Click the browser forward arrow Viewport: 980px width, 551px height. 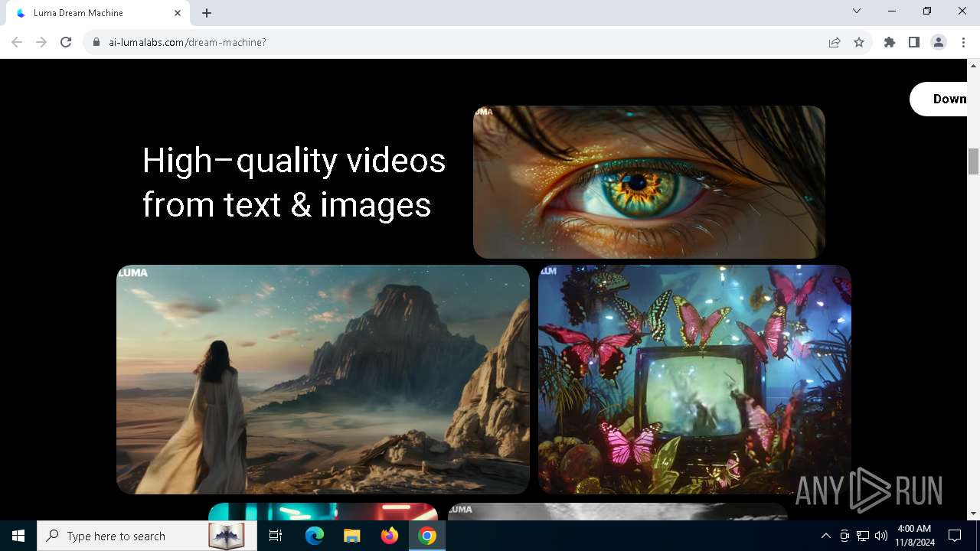pyautogui.click(x=41, y=42)
